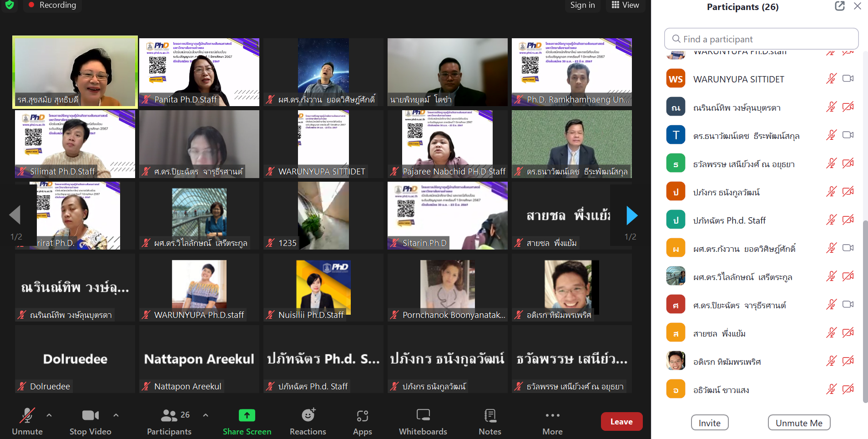This screenshot has height=439, width=868.
Task: Click muted mic icon for WARUNYUPA SITTIDET
Action: pyautogui.click(x=831, y=78)
